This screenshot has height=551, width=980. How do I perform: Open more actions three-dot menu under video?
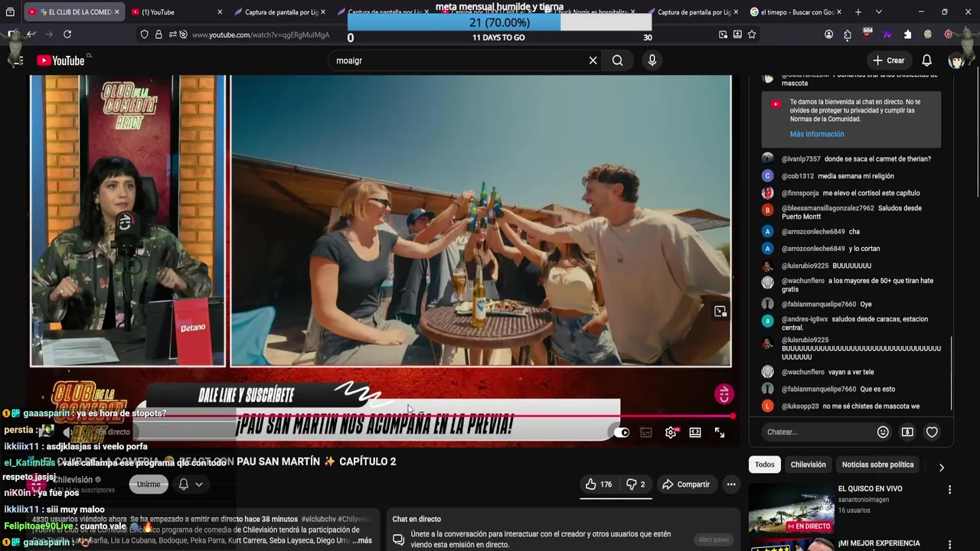(x=731, y=484)
